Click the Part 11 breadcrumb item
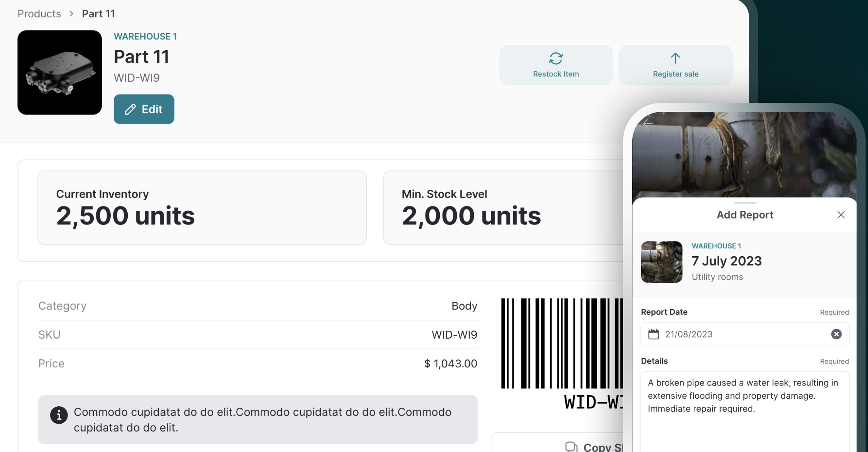 point(98,14)
